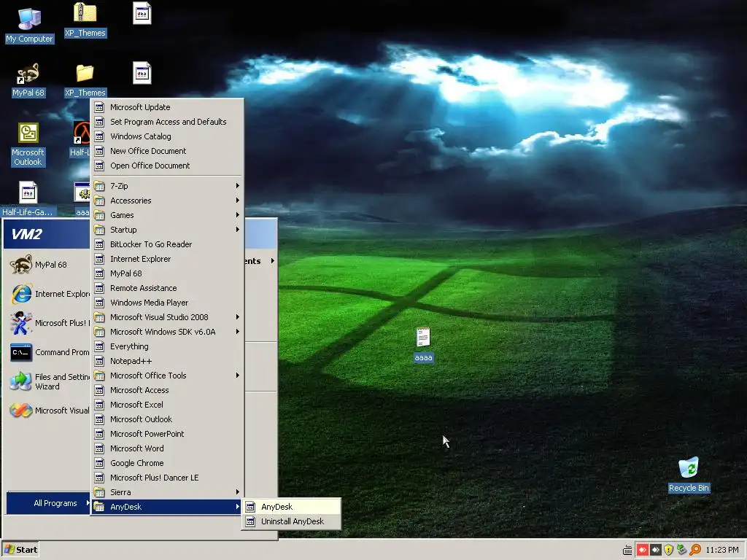This screenshot has height=560, width=747.
Task: Select the Half-Life-Ga... file on the desktop
Action: pos(28,199)
